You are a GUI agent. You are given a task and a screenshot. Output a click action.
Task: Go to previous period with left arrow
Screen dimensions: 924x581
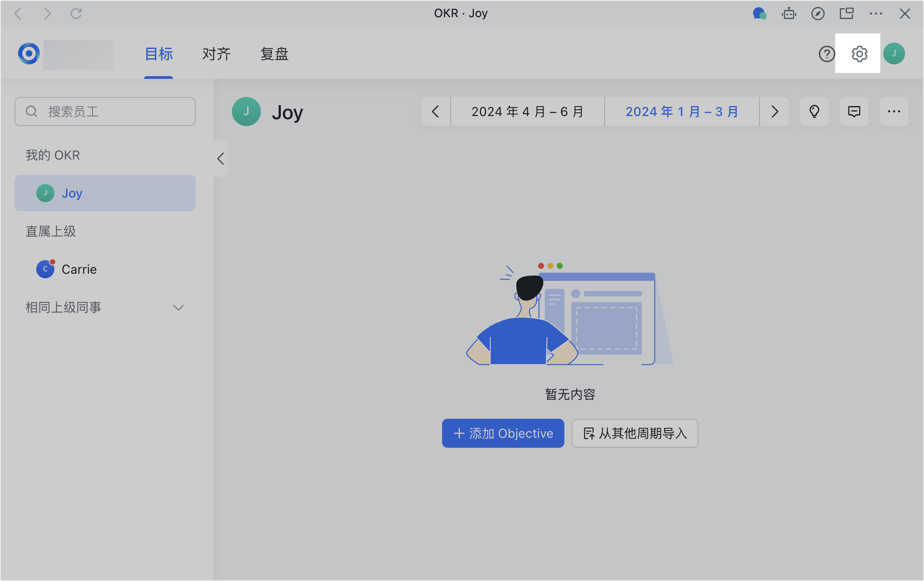[x=436, y=111]
